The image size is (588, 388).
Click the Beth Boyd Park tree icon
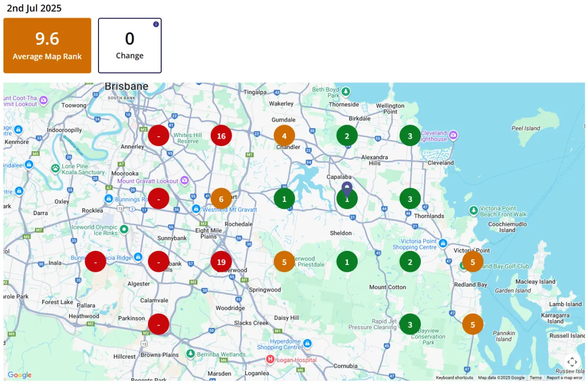point(346,92)
